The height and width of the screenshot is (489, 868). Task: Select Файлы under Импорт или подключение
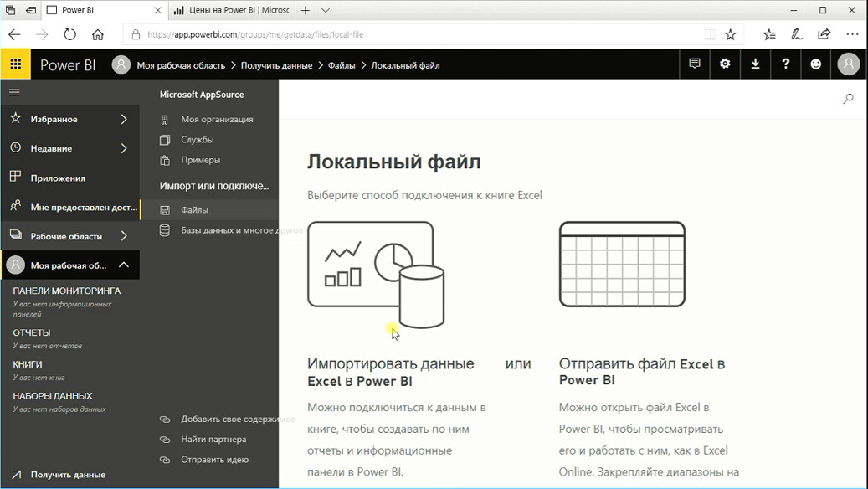[208, 210]
